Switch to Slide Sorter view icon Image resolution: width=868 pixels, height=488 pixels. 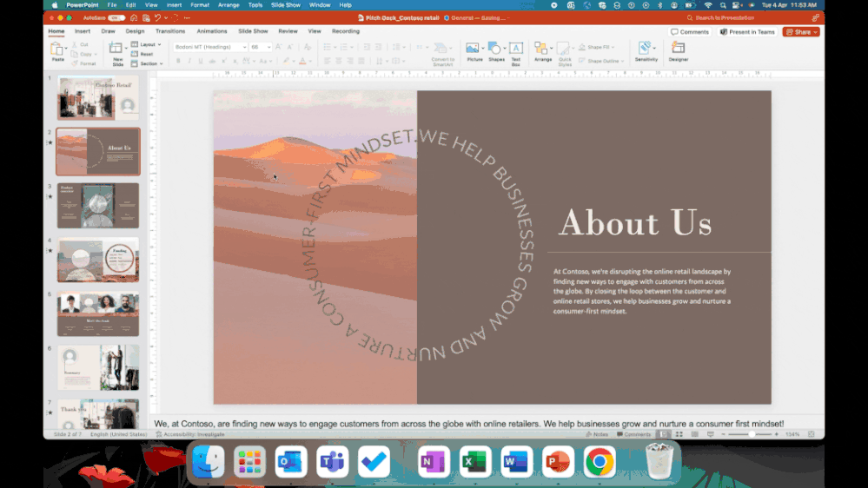coord(679,434)
